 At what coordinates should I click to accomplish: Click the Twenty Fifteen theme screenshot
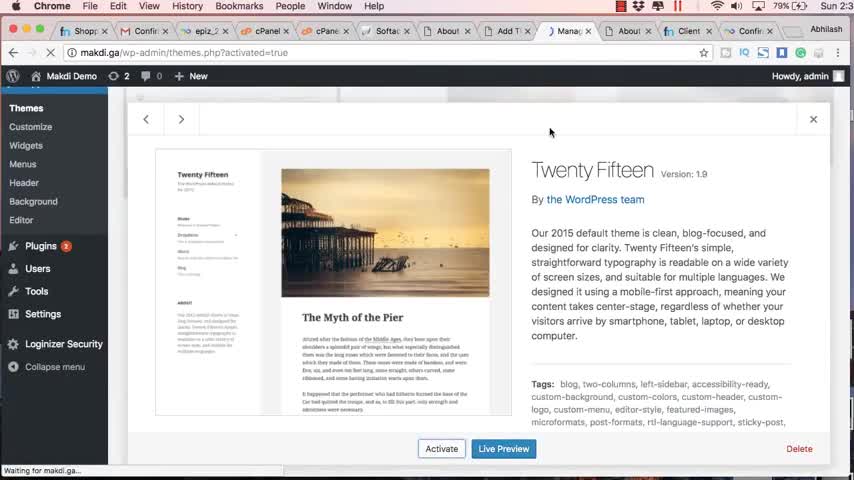point(333,282)
